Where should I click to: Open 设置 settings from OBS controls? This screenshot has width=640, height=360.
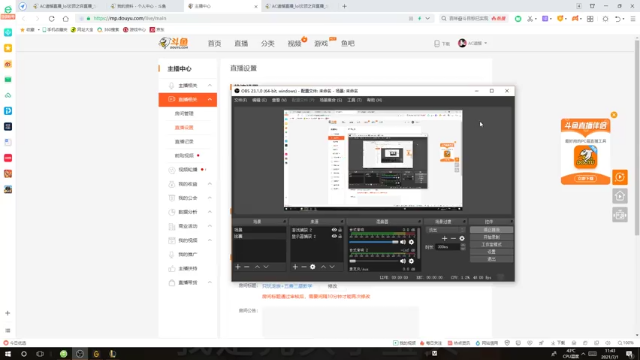coord(491,252)
